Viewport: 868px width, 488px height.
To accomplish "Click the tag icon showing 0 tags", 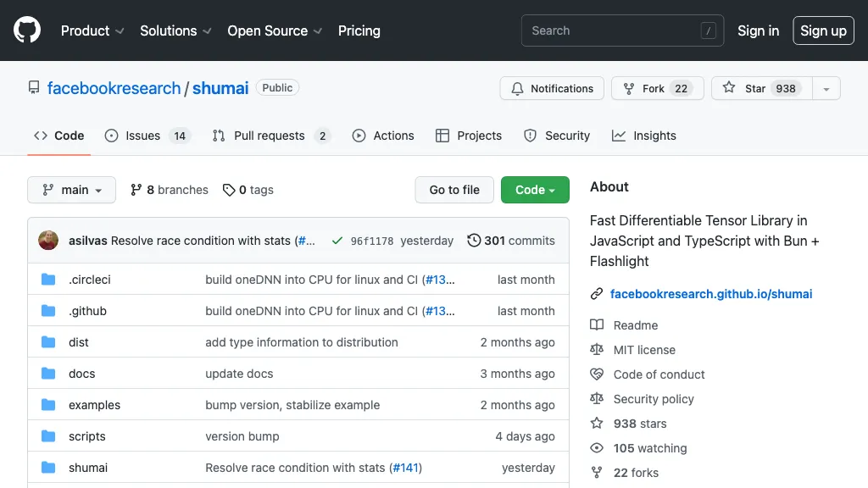I will 229,190.
